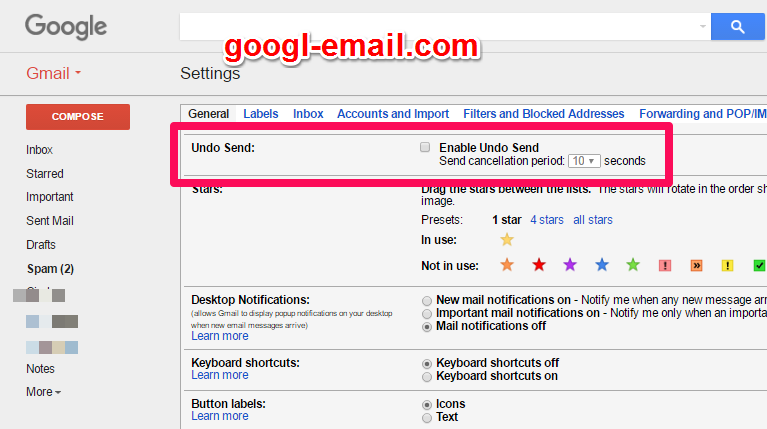Open Filters and Blocked Addresses tab
The image size is (767, 429).
pos(543,113)
